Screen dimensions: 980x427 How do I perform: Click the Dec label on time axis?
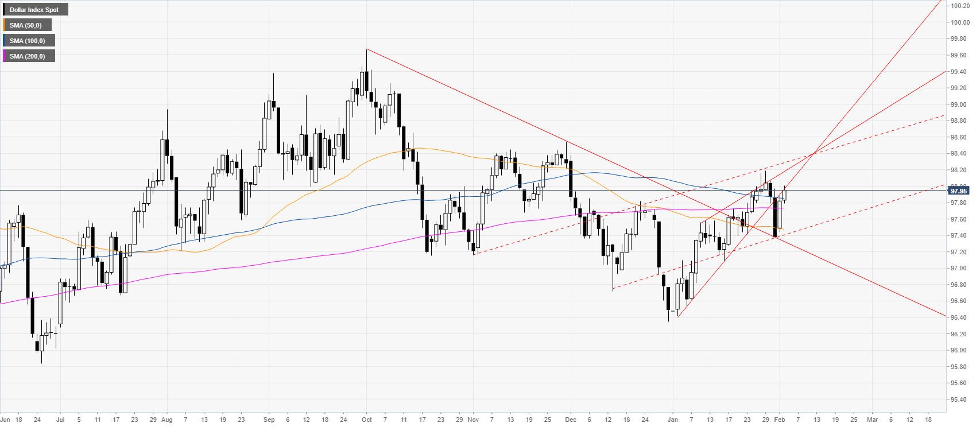(x=571, y=420)
